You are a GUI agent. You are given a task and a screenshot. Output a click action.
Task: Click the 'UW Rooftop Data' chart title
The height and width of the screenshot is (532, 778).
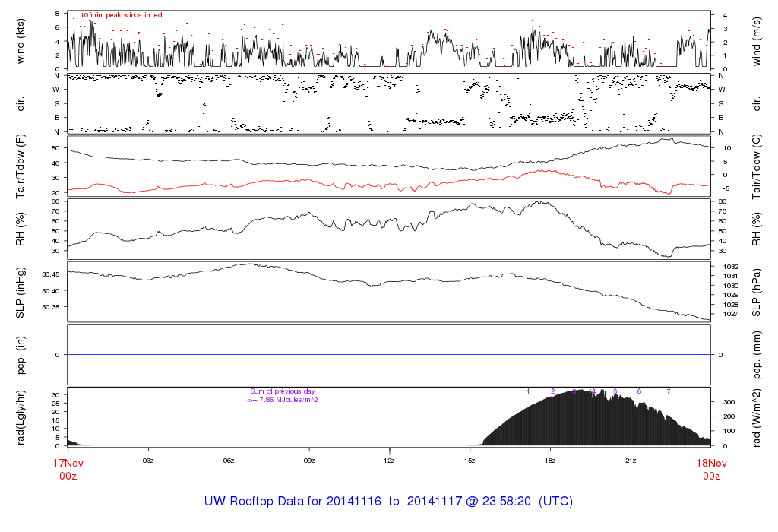point(388,502)
